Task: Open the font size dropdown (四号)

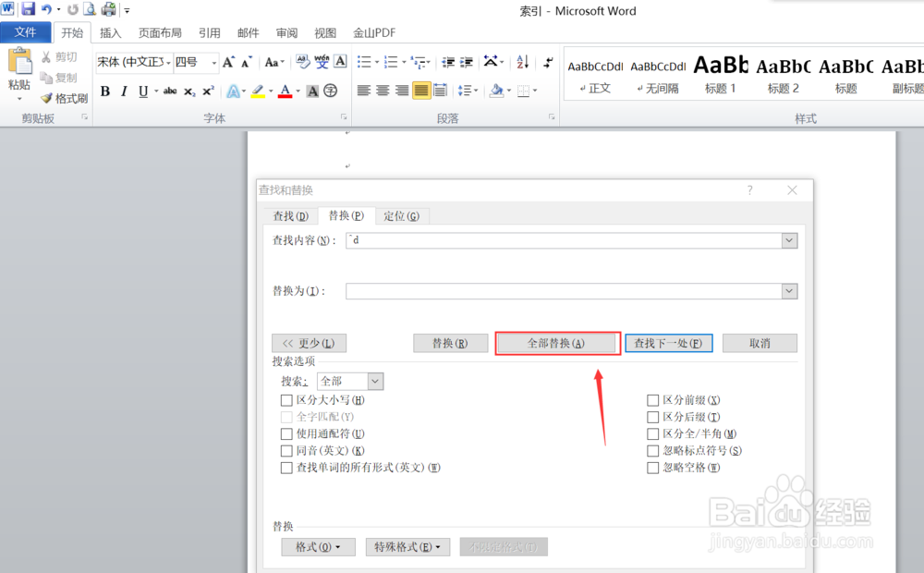Action: click(x=214, y=63)
